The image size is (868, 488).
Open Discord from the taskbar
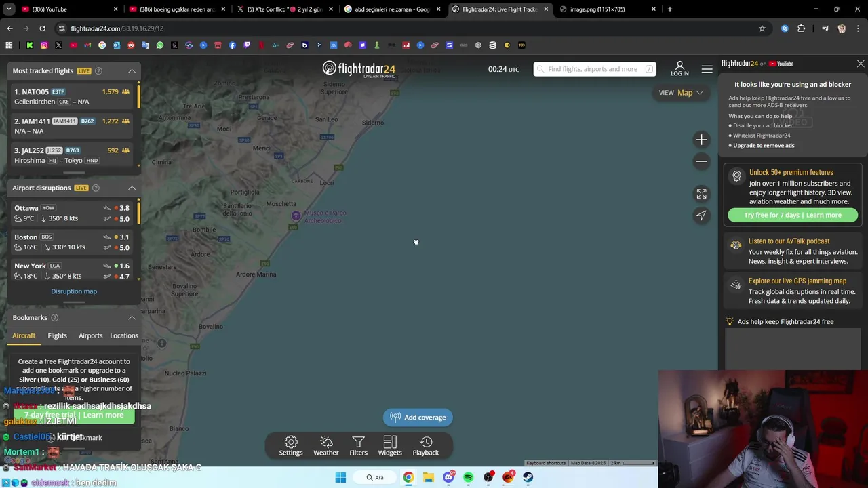click(448, 477)
